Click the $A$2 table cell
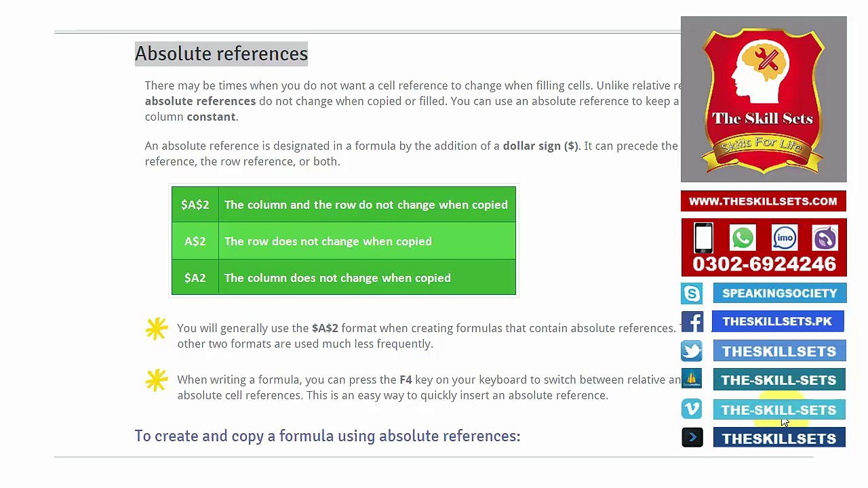This screenshot has height=488, width=868. (x=195, y=205)
